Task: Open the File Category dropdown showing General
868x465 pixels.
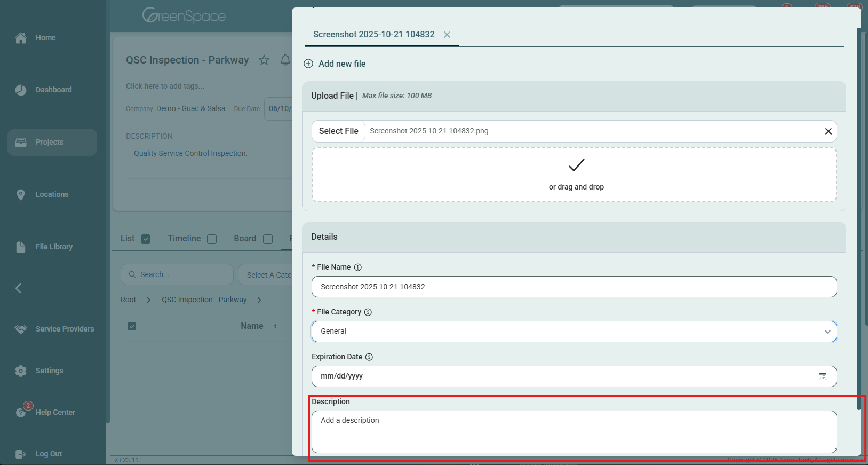Action: pos(574,332)
